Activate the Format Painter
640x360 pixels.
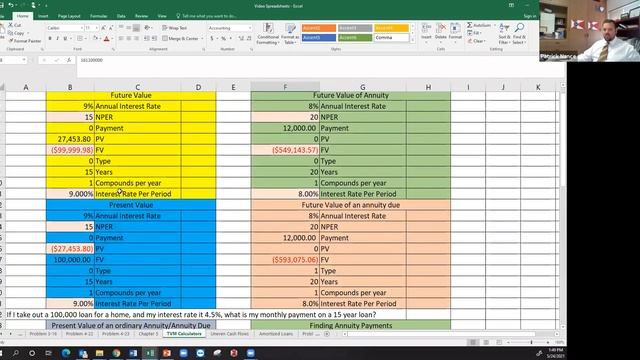click(25, 41)
